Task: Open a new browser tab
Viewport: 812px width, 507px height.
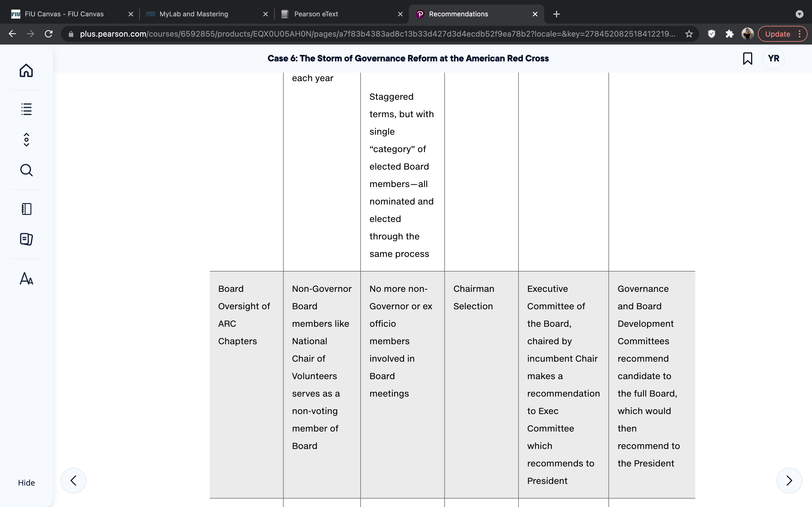Action: click(x=556, y=14)
